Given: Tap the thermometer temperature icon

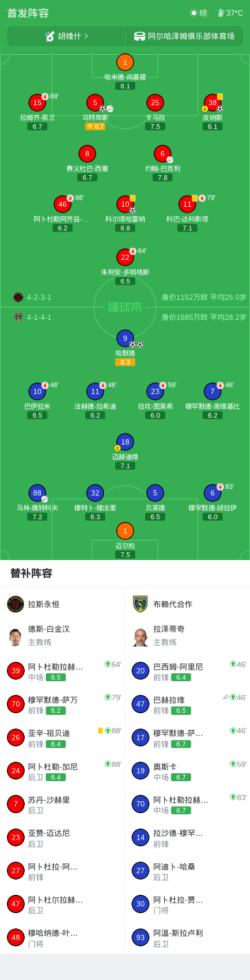Looking at the screenshot, I should pyautogui.click(x=221, y=13).
